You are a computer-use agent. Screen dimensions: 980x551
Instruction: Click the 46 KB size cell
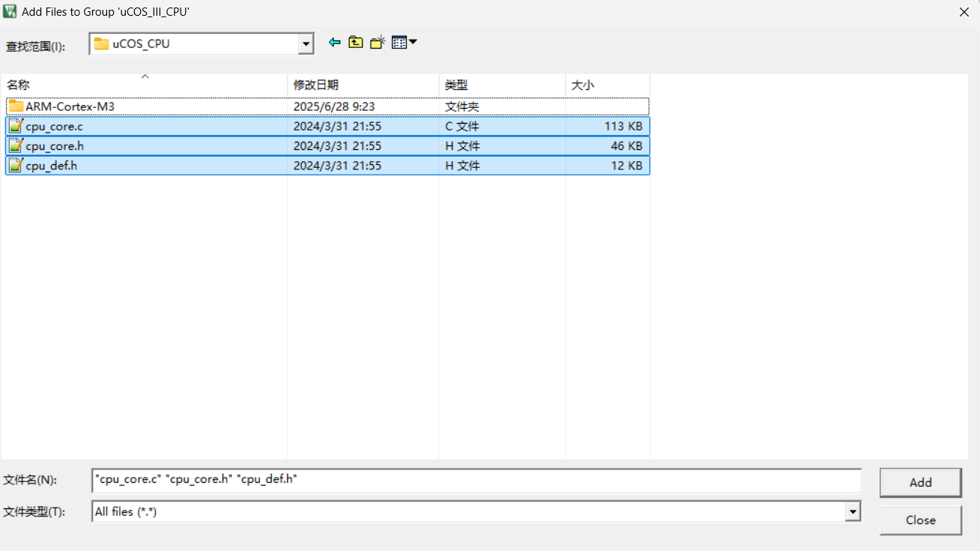[626, 145]
